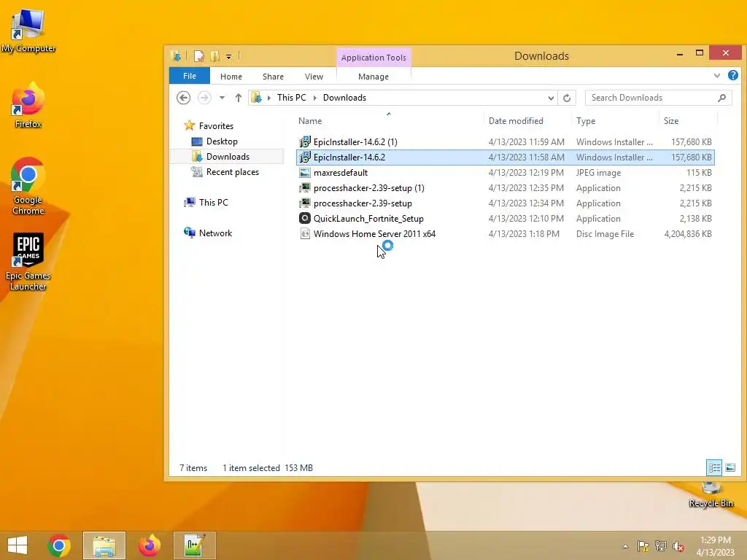This screenshot has height=560, width=747.
Task: Open the View ribbon tab
Action: point(314,76)
